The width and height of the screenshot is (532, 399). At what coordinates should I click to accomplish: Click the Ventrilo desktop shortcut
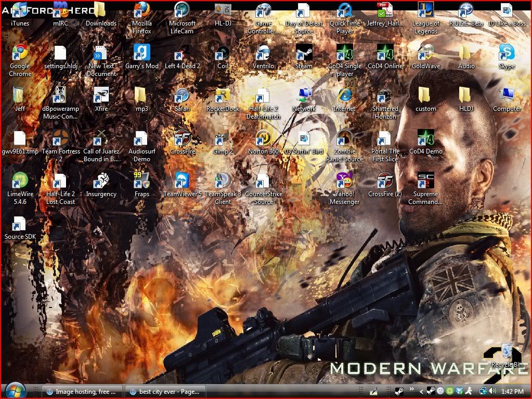point(263,53)
